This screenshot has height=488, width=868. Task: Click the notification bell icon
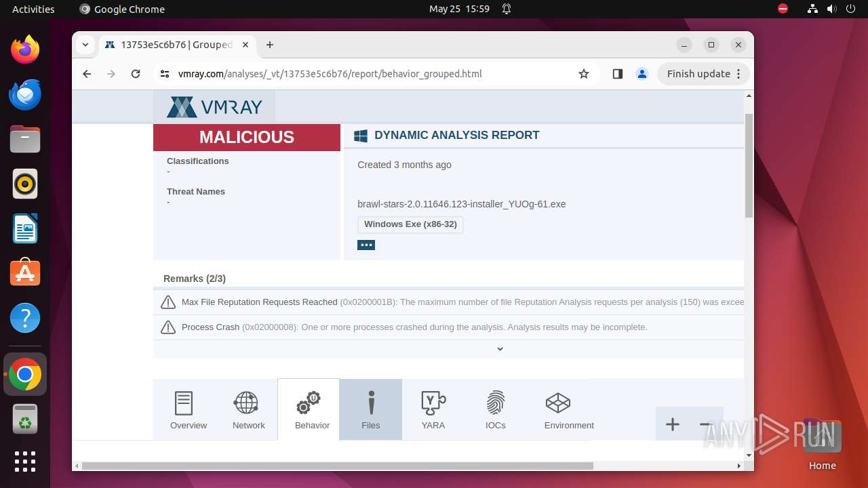coord(507,9)
